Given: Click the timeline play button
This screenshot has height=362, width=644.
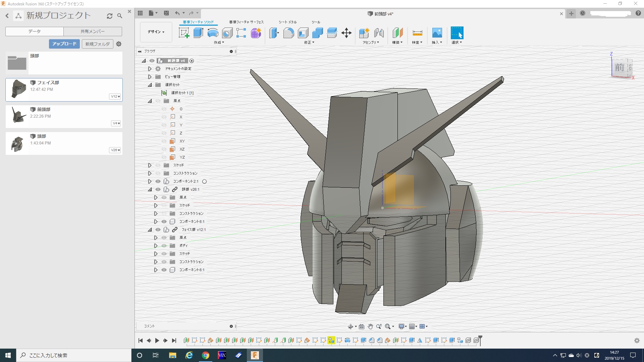Looking at the screenshot, I should (157, 341).
